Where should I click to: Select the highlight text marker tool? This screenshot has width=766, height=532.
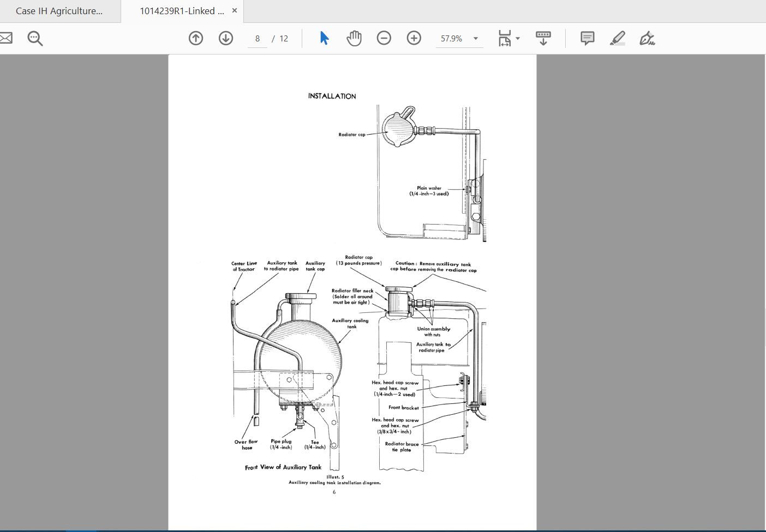click(617, 38)
